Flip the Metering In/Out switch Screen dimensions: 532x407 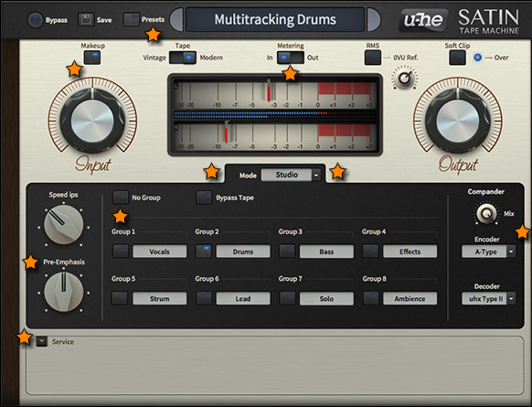291,58
